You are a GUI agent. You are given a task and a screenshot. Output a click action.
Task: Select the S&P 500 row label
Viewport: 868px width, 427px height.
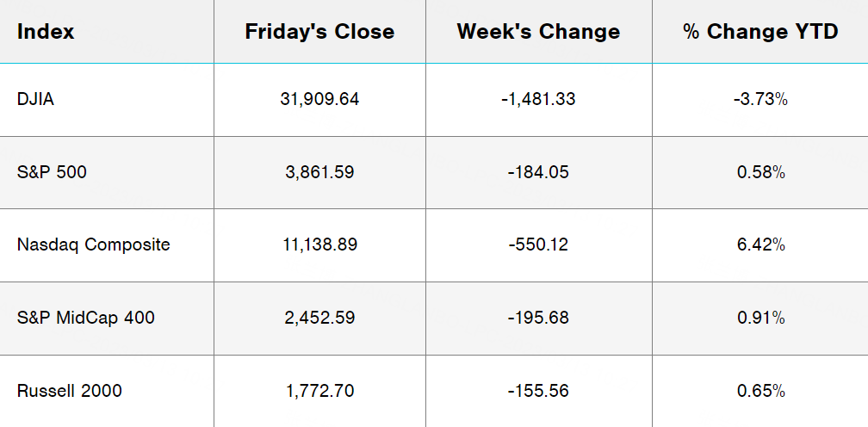point(52,172)
